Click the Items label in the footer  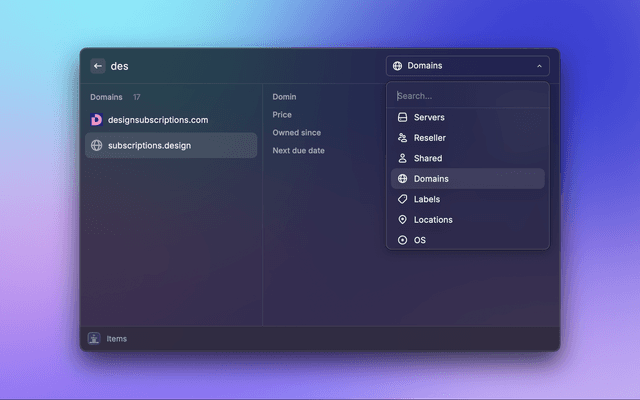pyautogui.click(x=117, y=338)
